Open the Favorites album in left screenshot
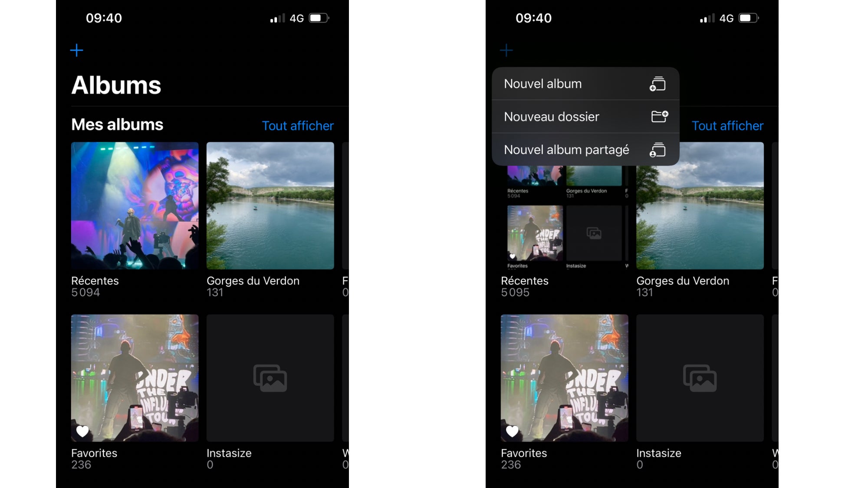This screenshot has height=488, width=868. (x=135, y=378)
